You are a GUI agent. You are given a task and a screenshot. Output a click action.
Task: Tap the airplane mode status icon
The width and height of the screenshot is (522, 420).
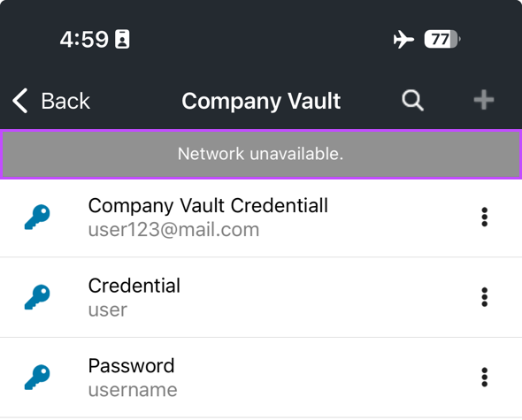tap(403, 39)
